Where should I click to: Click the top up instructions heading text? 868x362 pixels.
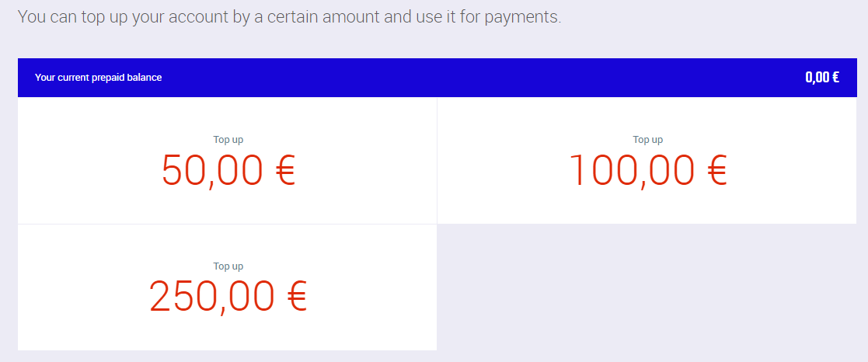(x=288, y=17)
